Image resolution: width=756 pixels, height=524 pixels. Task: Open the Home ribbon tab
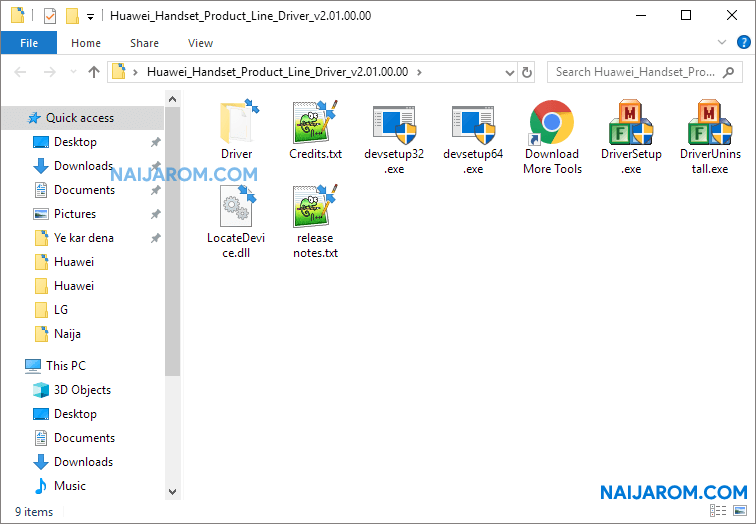(x=86, y=43)
